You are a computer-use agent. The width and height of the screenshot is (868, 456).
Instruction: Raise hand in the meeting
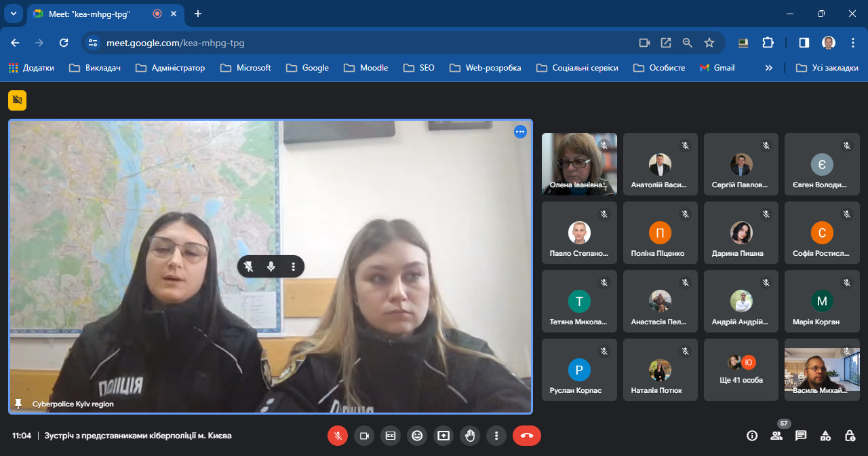(x=470, y=436)
